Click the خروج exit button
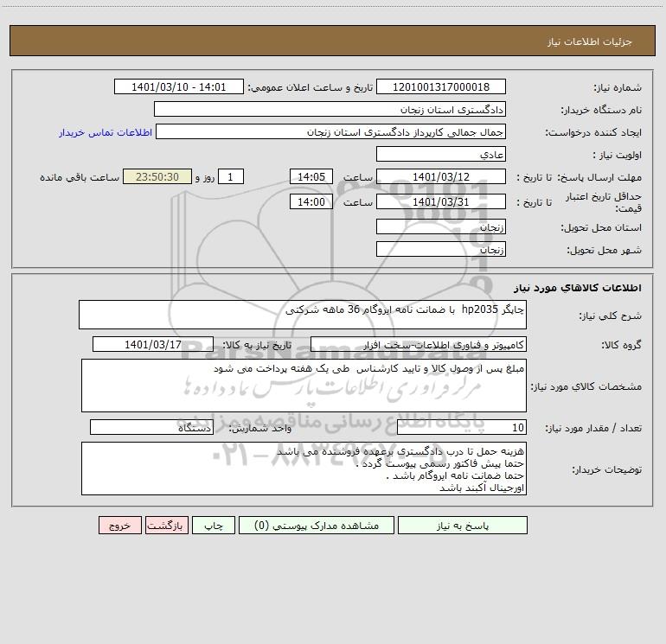This screenshot has width=666, height=644. pyautogui.click(x=119, y=525)
